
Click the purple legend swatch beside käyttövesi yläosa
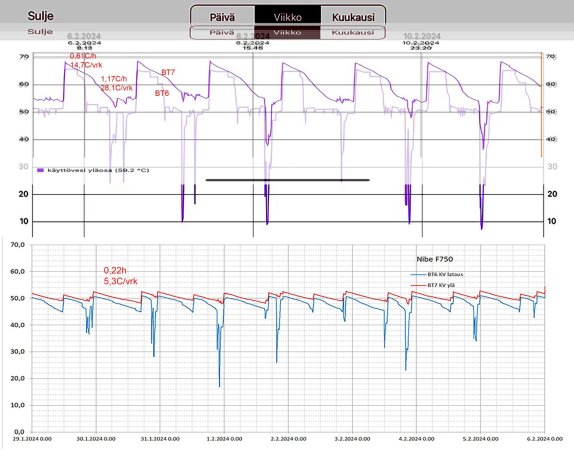(41, 170)
